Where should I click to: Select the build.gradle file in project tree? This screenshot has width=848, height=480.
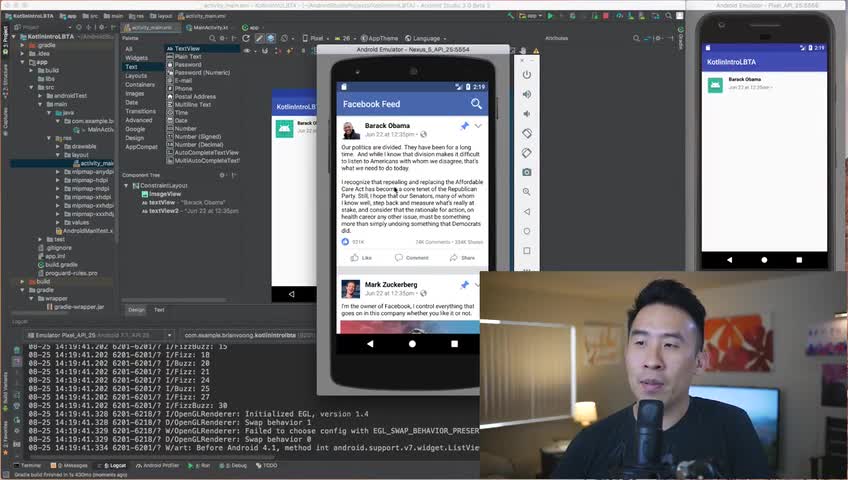click(x=61, y=265)
